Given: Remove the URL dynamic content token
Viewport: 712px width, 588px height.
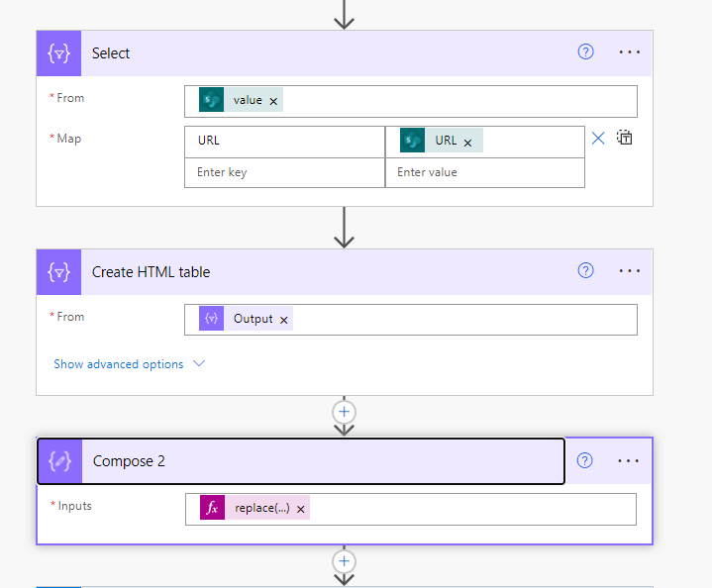Looking at the screenshot, I should 467,143.
